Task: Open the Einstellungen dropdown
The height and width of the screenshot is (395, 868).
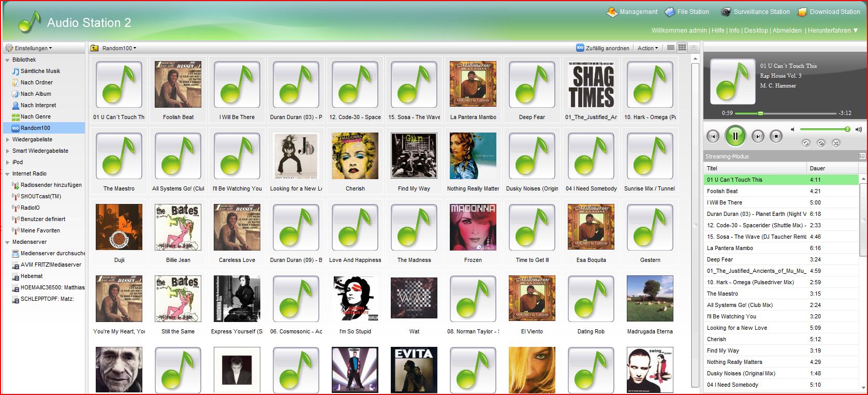Action: (29, 48)
